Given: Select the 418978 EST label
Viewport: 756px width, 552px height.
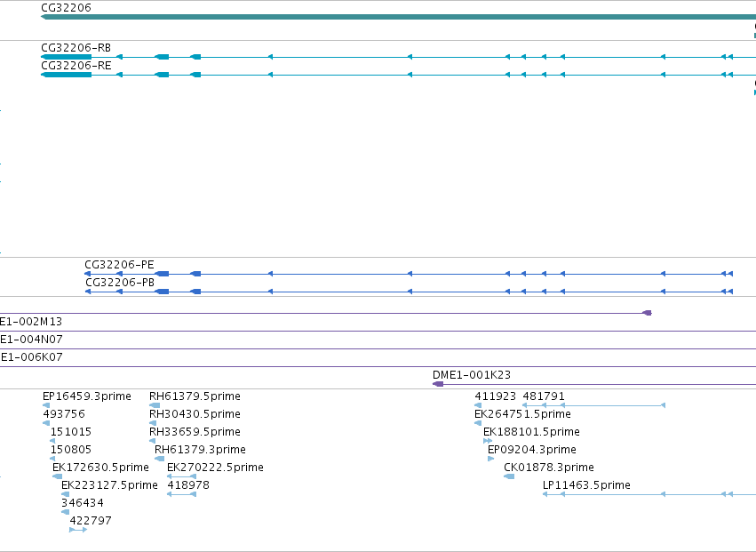Looking at the screenshot, I should tap(188, 485).
